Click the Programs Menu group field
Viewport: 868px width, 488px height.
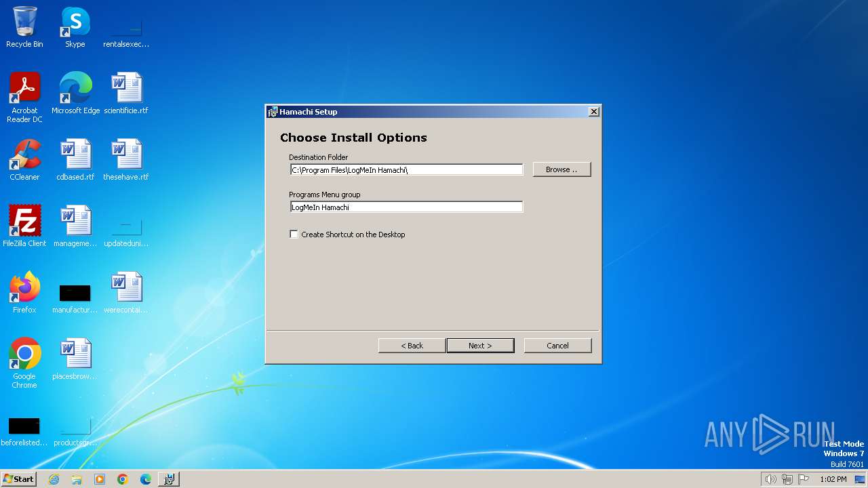(406, 207)
